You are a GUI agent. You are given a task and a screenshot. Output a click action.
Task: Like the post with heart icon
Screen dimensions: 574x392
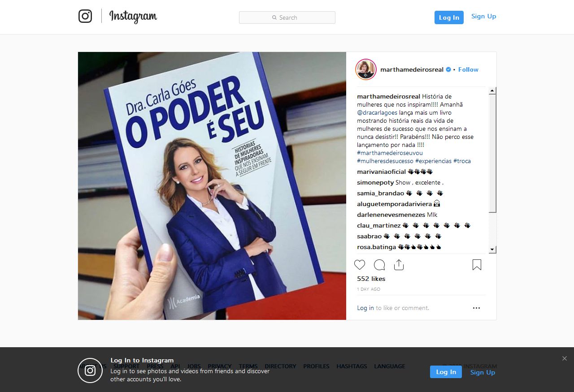(360, 265)
